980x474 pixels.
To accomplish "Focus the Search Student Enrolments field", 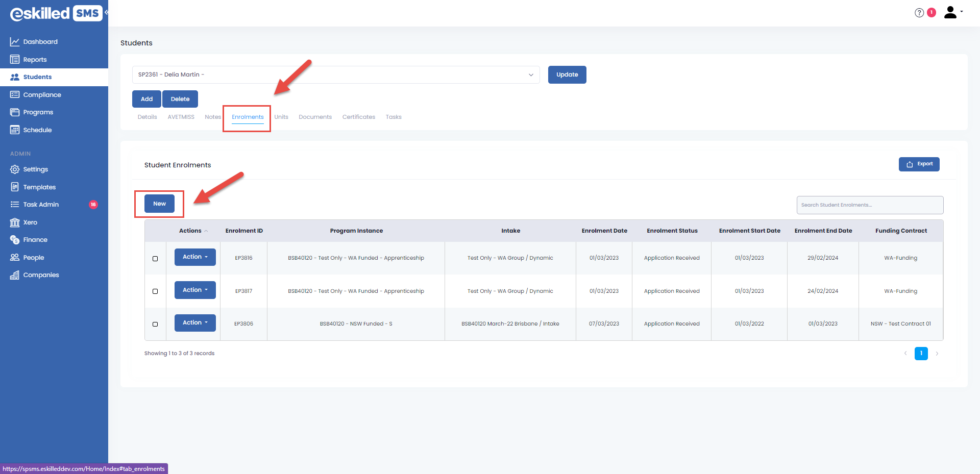I will click(x=870, y=205).
